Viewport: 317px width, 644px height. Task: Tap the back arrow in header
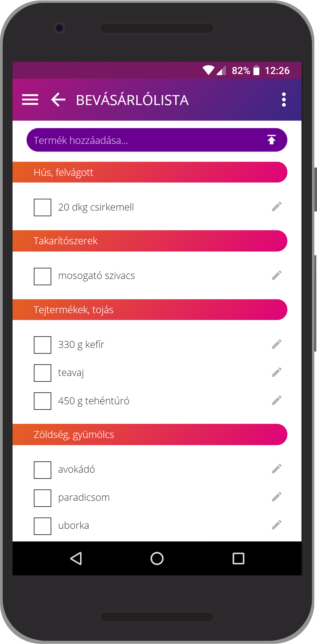[58, 100]
